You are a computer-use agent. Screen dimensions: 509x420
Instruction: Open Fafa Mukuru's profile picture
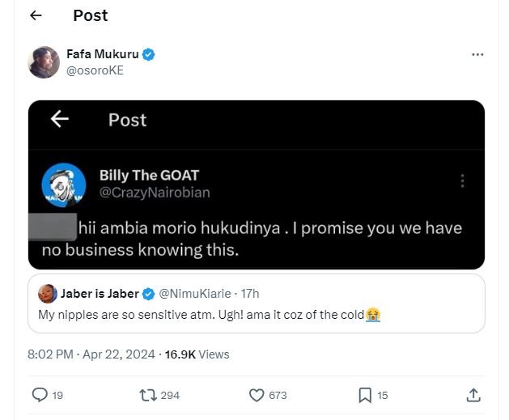pos(44,62)
